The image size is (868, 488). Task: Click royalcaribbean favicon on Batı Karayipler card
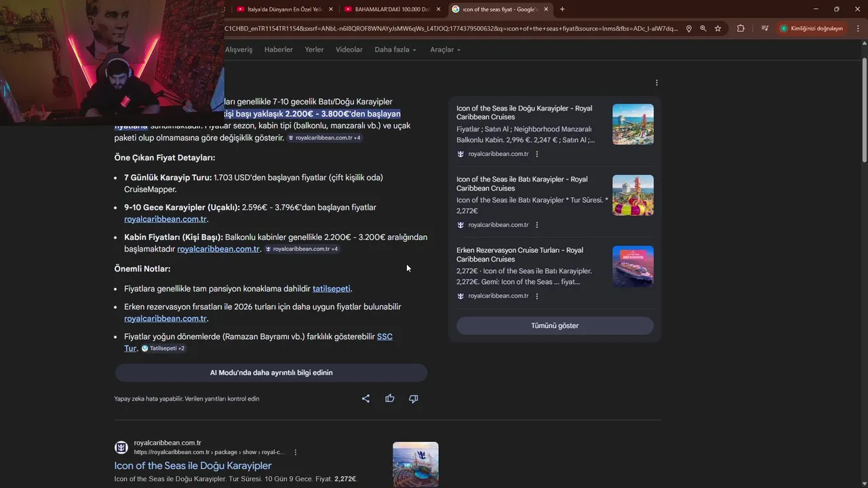(460, 225)
